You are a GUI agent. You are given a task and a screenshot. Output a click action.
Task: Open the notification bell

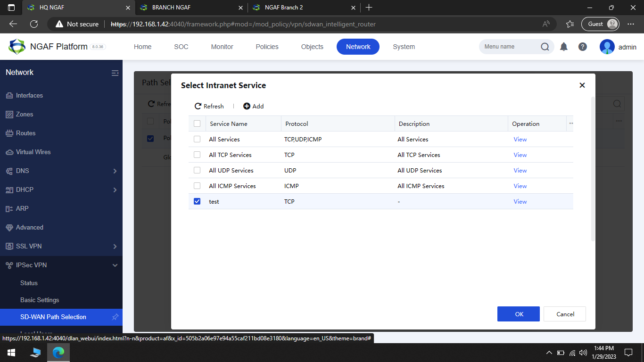(564, 47)
